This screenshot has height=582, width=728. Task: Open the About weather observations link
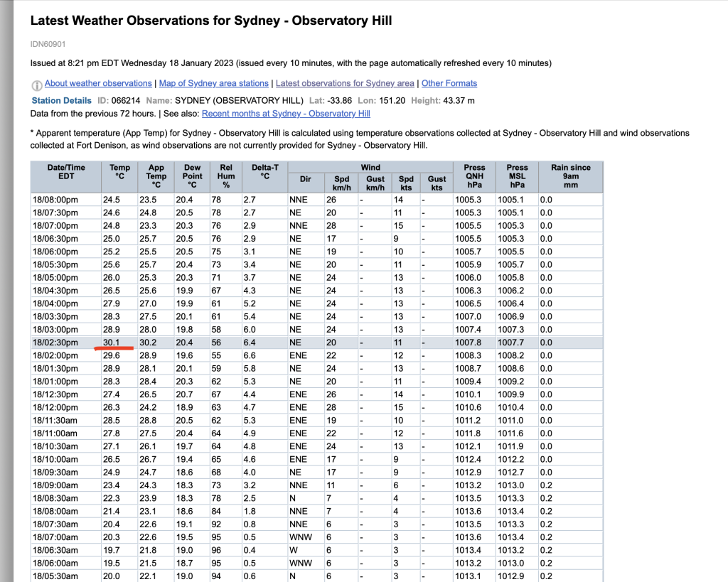pos(98,84)
